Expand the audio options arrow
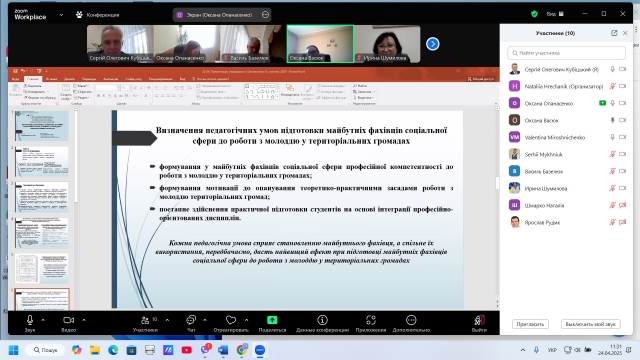 point(43,320)
